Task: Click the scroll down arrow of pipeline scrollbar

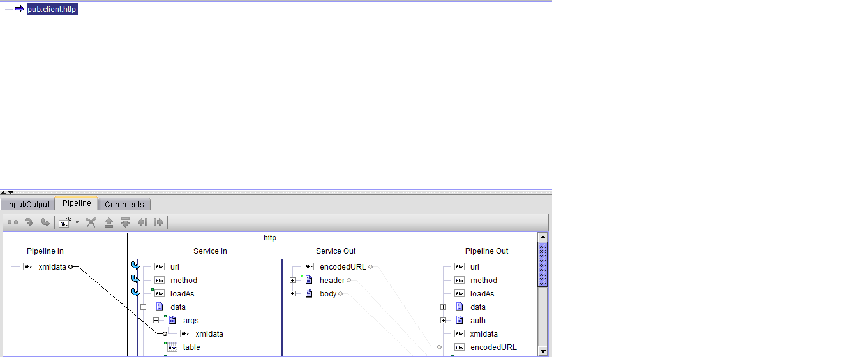Action: [542, 351]
